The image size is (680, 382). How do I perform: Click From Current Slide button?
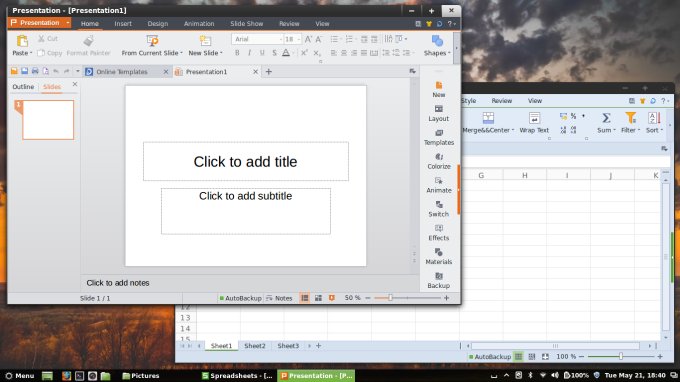[x=152, y=46]
